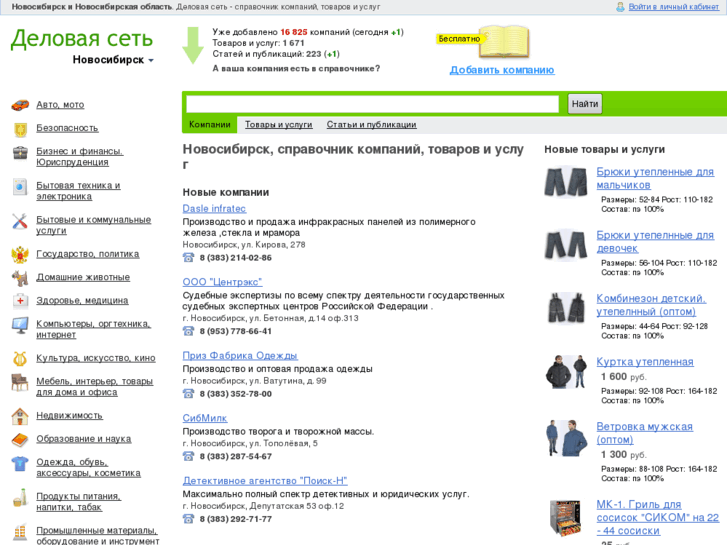Open Брюки утепленные для мальчиков product link
This screenshot has height=545, width=727.
[655, 179]
